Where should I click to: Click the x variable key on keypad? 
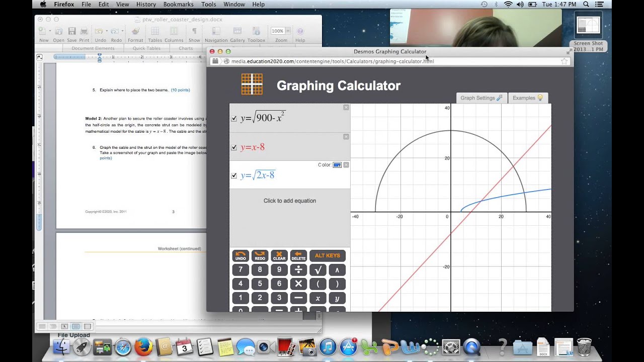318,298
